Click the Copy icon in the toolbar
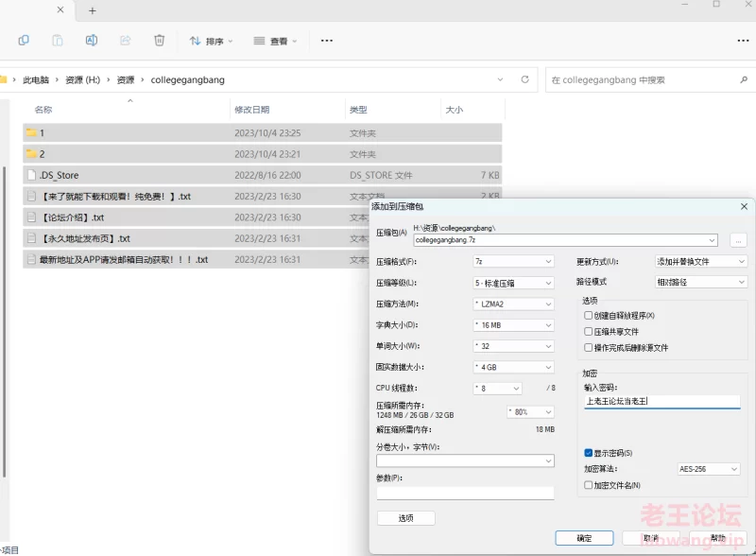This screenshot has width=756, height=556. point(24,41)
